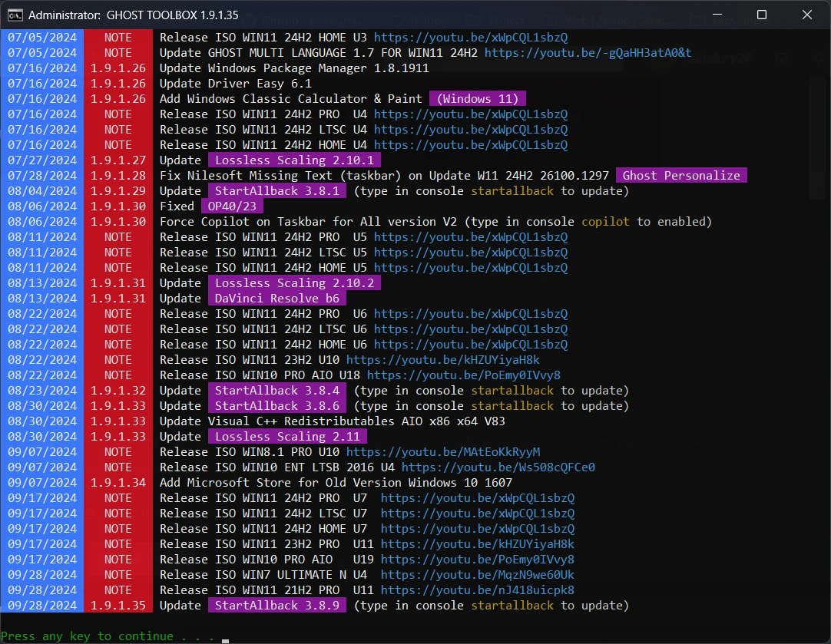Open the WIN7 ULTIMATE N U4 link
The image size is (831, 644).
[x=478, y=575]
